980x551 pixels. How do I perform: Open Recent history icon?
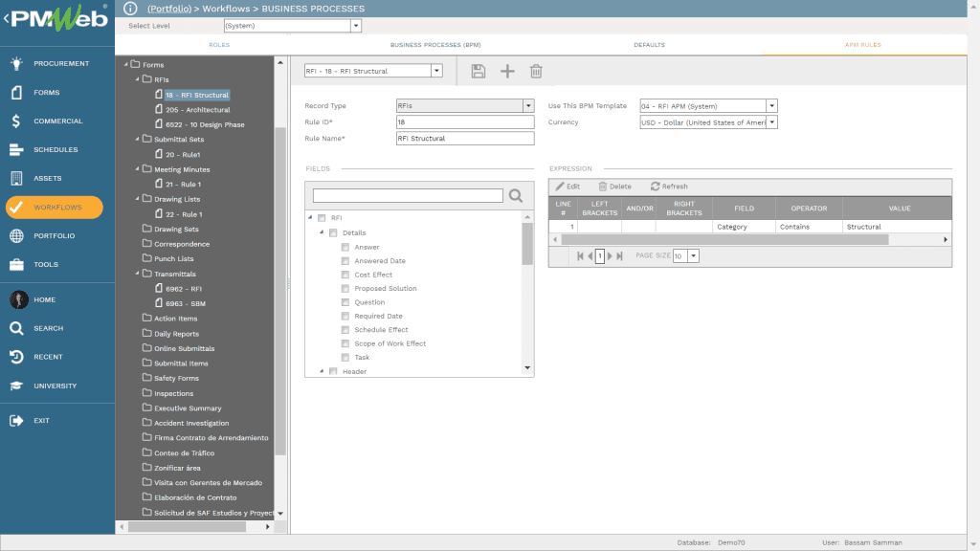pyautogui.click(x=17, y=357)
